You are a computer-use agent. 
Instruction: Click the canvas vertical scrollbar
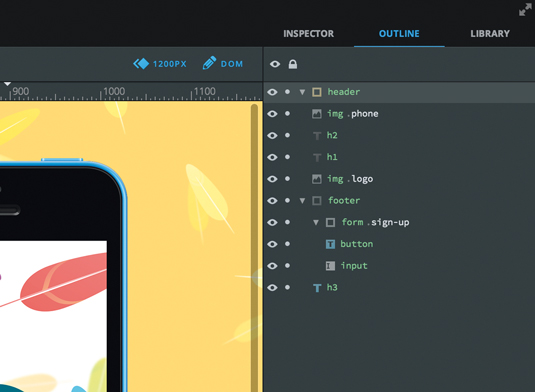click(254, 247)
